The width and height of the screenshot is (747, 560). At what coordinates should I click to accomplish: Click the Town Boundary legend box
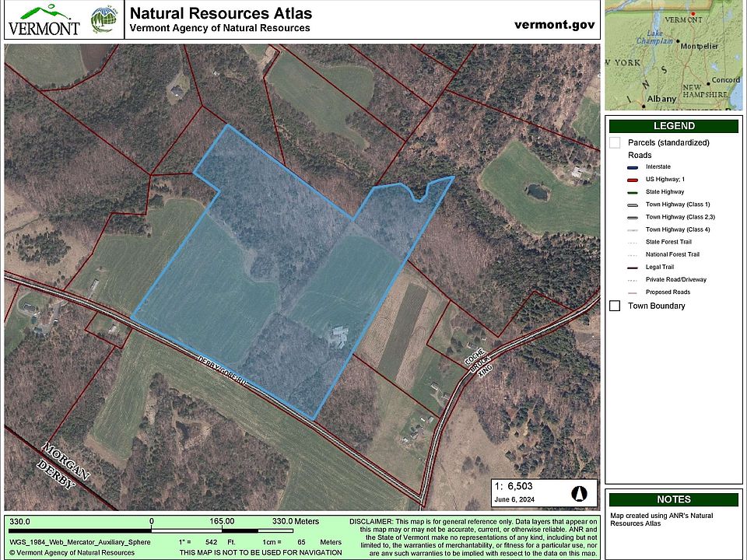coord(615,306)
